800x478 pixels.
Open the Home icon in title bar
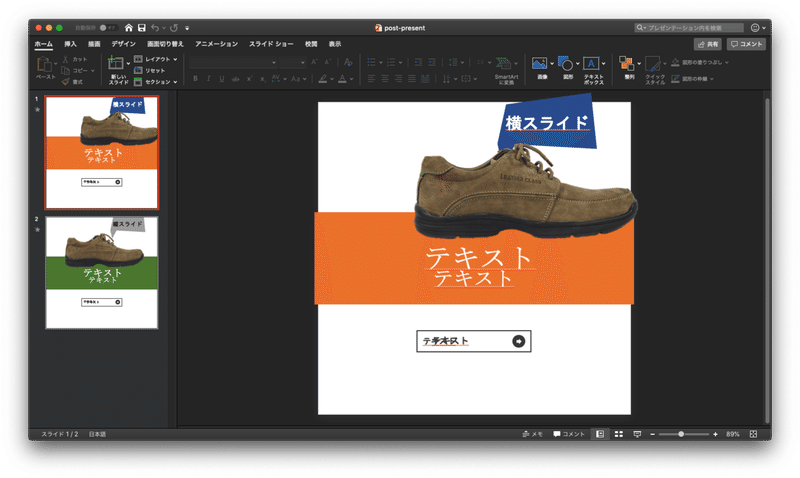coord(129,28)
